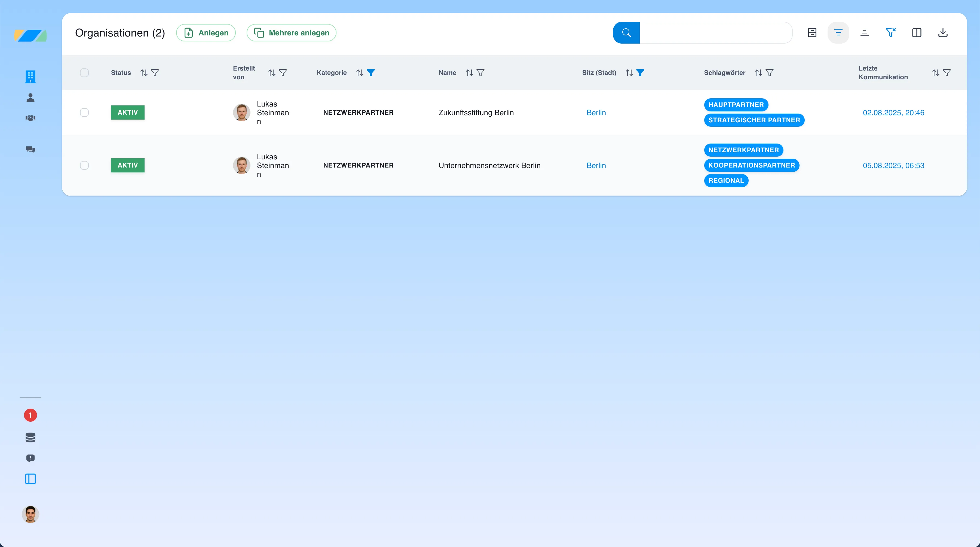This screenshot has width=980, height=547.
Task: Toggle the filter rows icon in toolbar
Action: coord(838,33)
